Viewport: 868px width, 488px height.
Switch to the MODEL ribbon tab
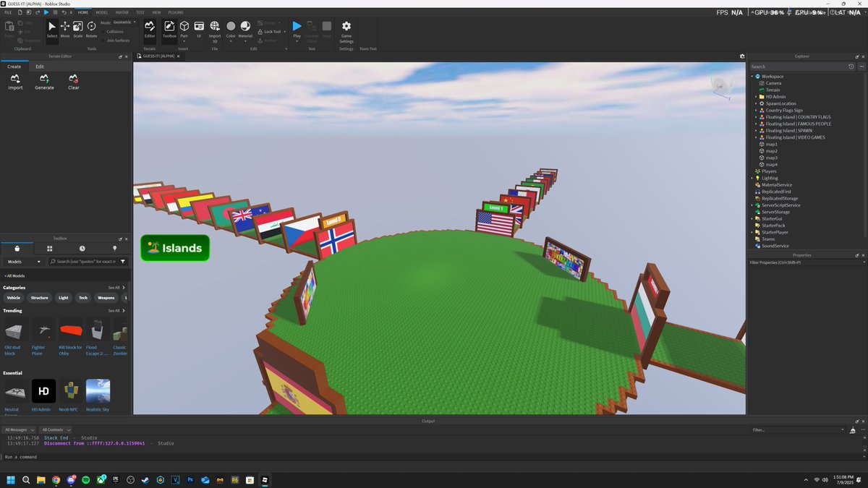[102, 12]
